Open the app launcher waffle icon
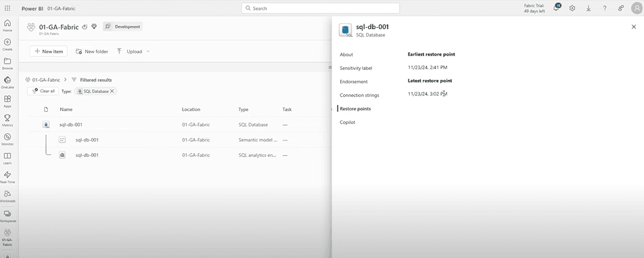 7,8
